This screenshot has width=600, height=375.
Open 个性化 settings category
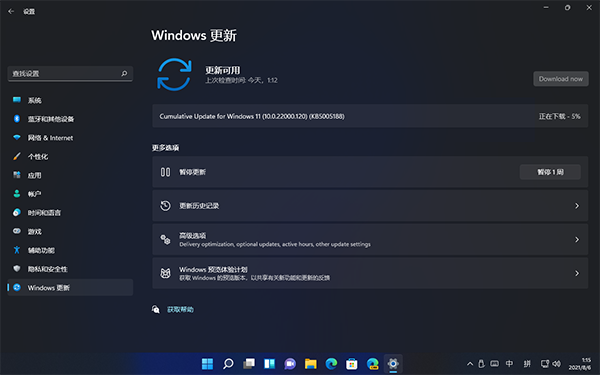pos(70,157)
